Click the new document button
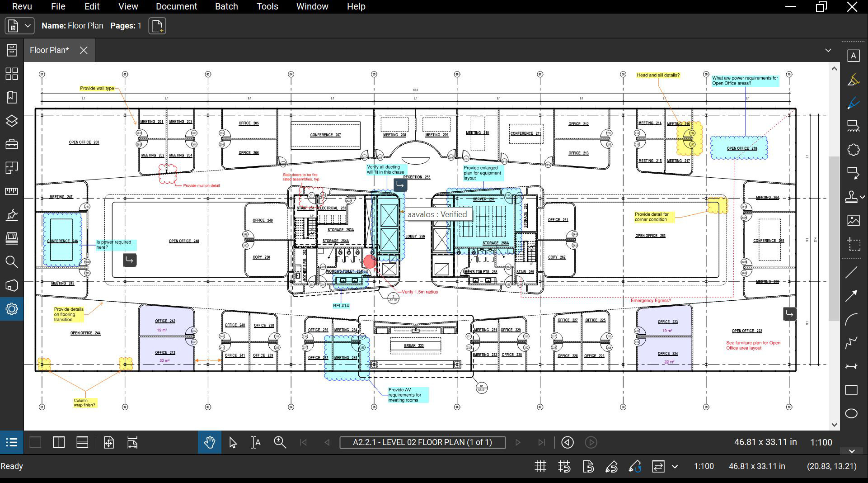The height and width of the screenshot is (483, 868). [157, 26]
